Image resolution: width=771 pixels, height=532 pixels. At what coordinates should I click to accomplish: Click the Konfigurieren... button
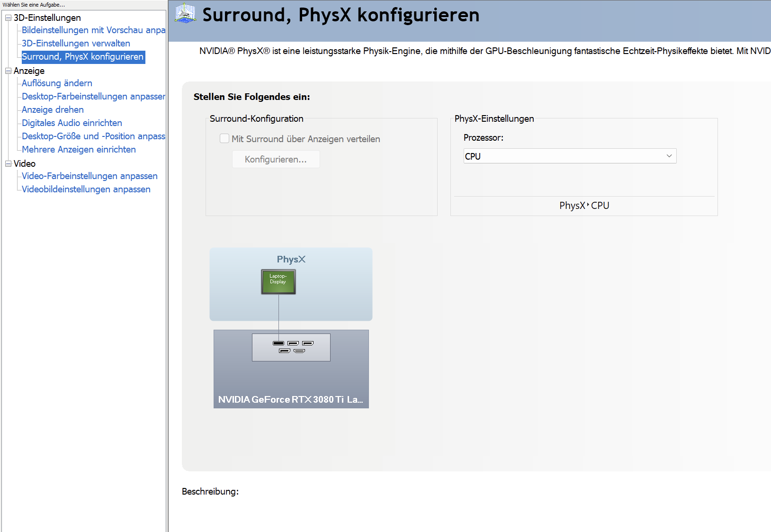(x=276, y=159)
